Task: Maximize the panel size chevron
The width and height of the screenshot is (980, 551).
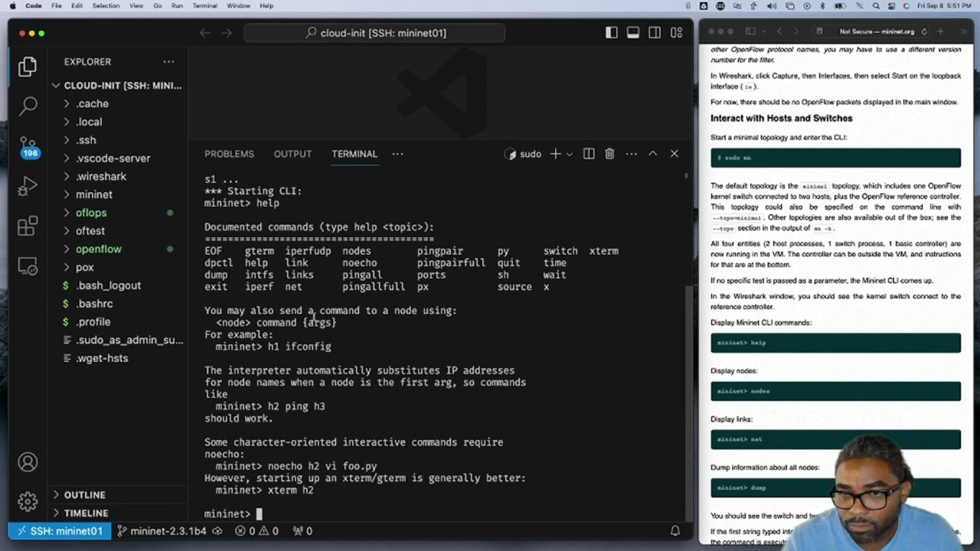Action: coord(653,154)
